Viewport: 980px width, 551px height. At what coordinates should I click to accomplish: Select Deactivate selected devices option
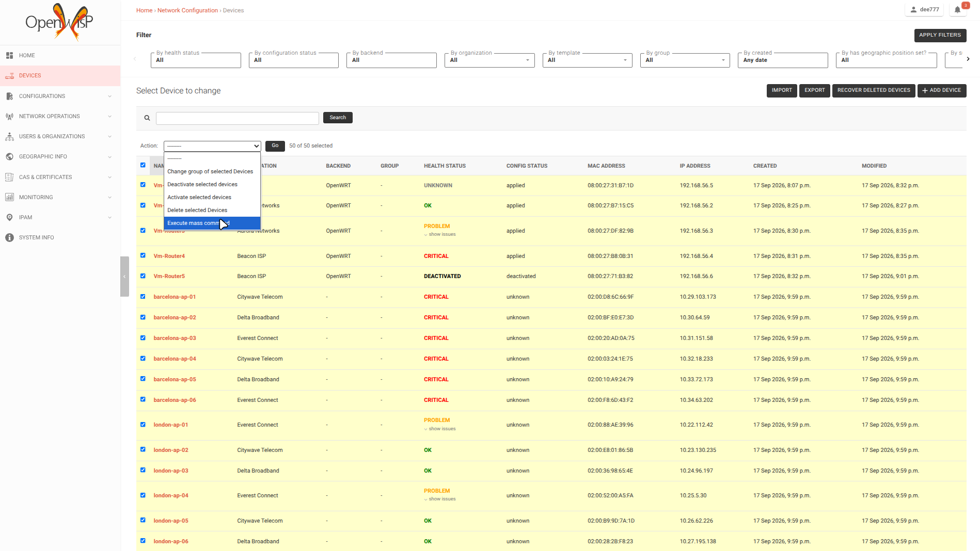point(212,184)
